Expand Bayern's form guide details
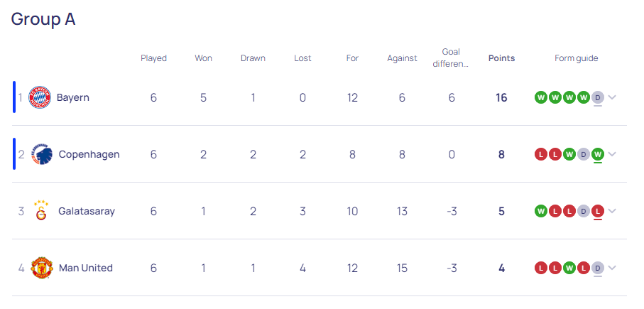Screen dimensions: 644x309 click(x=612, y=97)
